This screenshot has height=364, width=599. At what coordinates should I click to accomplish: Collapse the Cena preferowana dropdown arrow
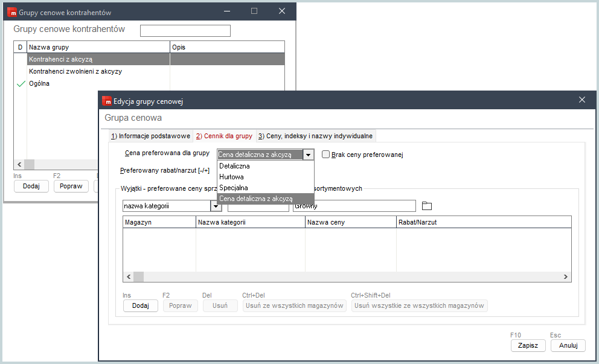click(x=308, y=155)
